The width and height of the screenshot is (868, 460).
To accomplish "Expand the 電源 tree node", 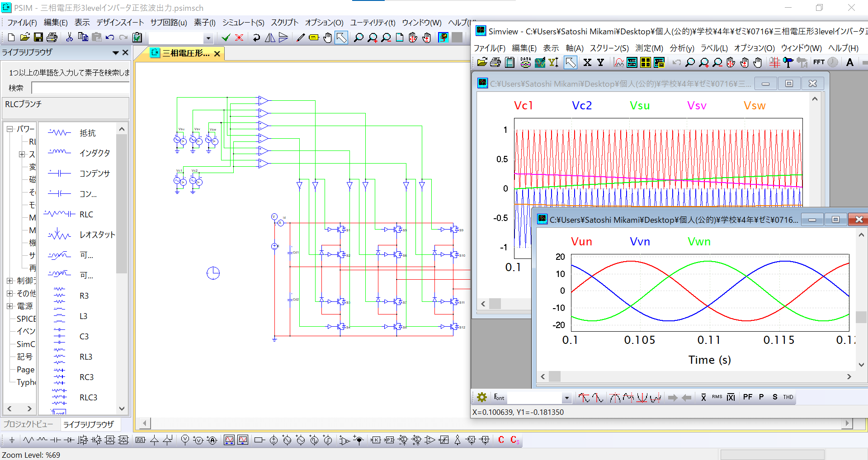I will pos(9,306).
